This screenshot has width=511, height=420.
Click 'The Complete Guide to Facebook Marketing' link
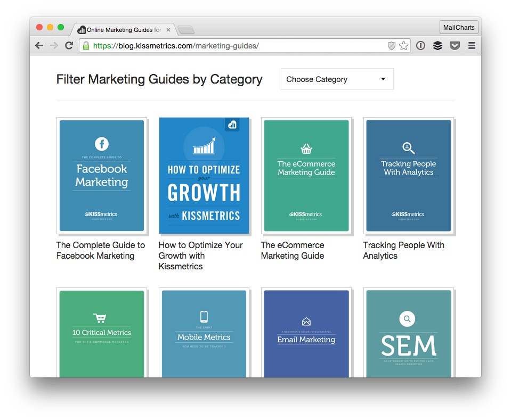point(100,250)
